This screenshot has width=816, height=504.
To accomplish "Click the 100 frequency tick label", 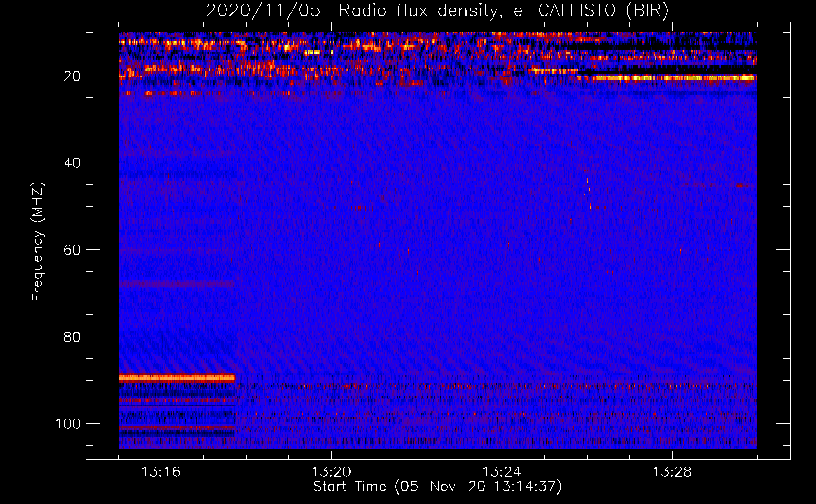I will pyautogui.click(x=68, y=424).
